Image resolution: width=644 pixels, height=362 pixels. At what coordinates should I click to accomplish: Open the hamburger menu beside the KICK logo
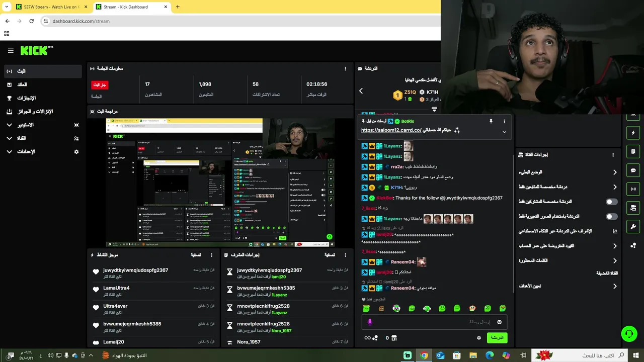point(11,51)
